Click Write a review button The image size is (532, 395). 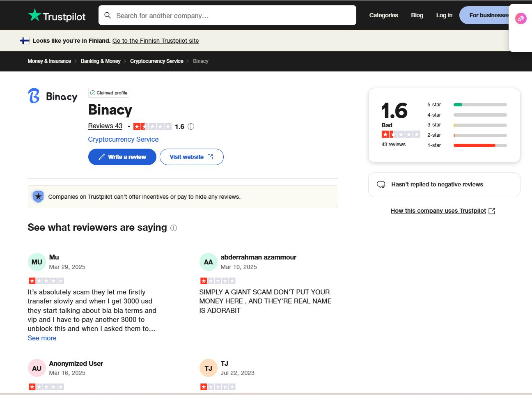[x=122, y=157]
